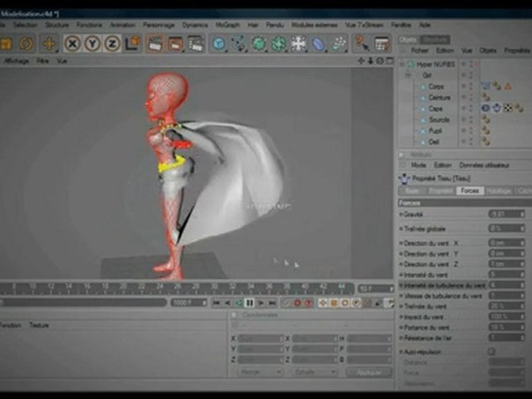Jump to the animation start
This screenshot has width=532, height=399.
(x=217, y=303)
